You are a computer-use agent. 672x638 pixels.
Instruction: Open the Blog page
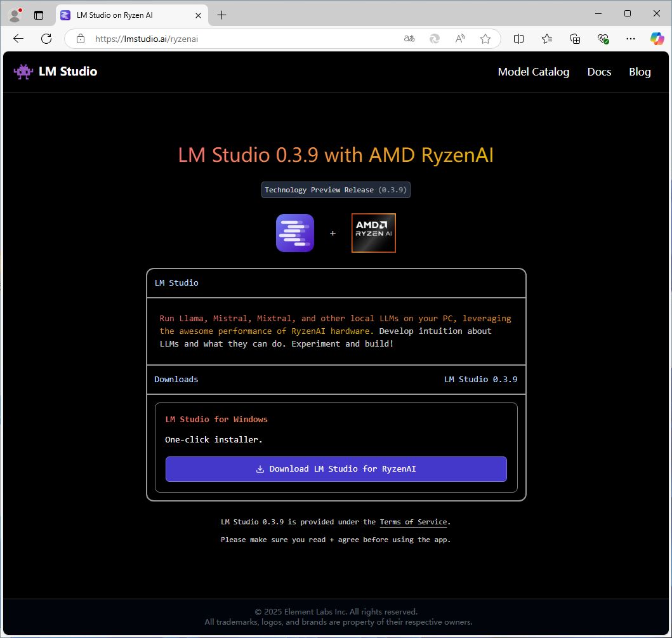tap(640, 72)
